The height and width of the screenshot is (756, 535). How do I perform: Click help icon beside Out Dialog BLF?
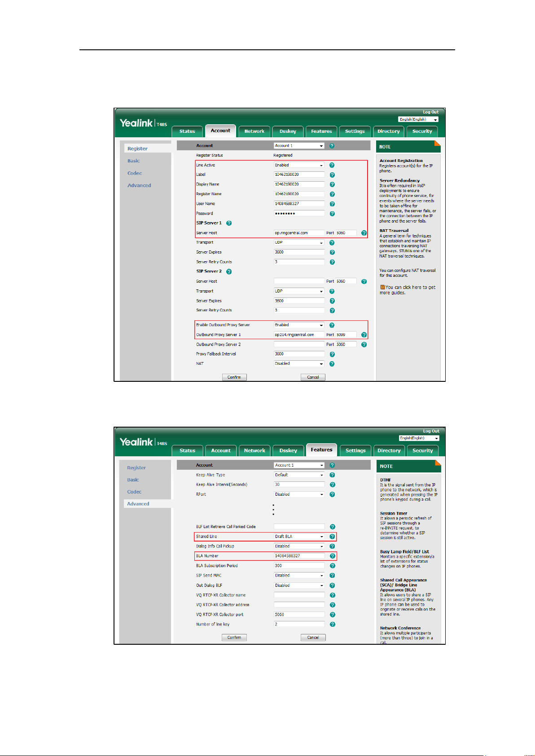point(332,586)
